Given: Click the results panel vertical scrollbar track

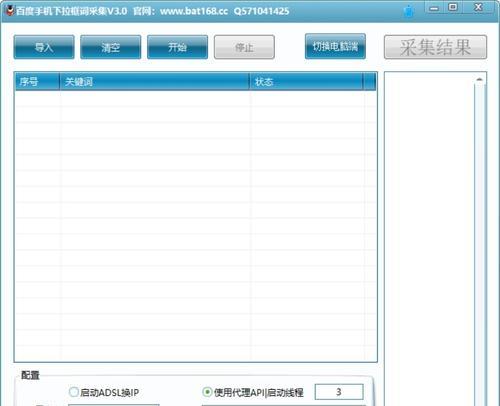Looking at the screenshot, I should pos(479,245).
